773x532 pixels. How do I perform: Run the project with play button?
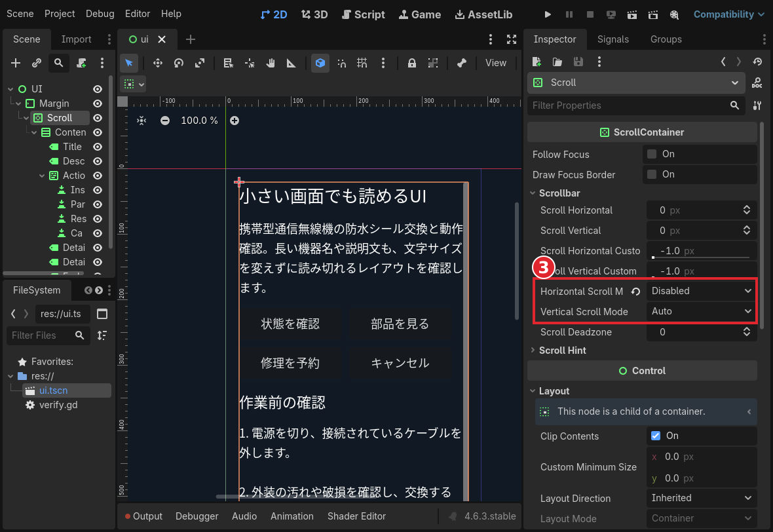coord(548,14)
